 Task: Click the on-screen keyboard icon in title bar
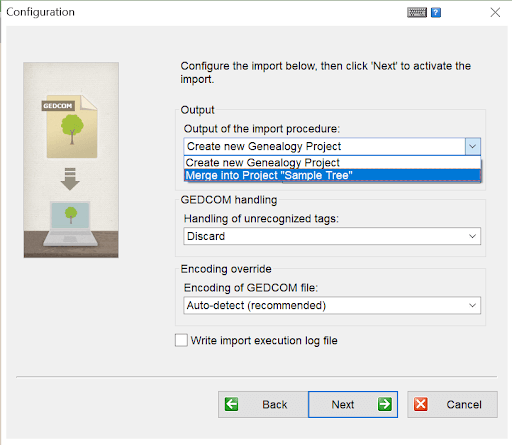pyautogui.click(x=417, y=13)
